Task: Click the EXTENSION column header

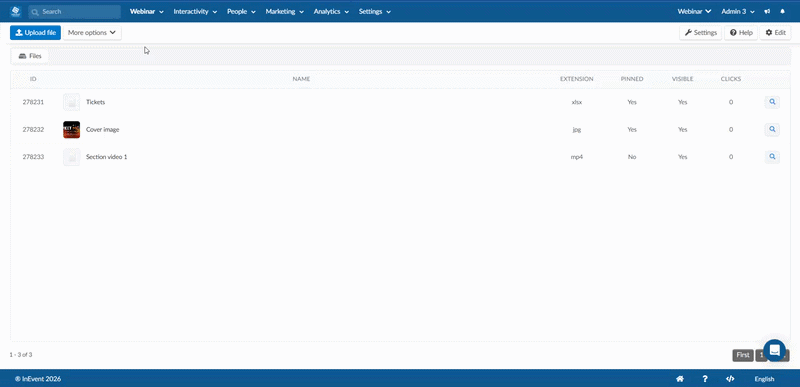Action: (x=577, y=79)
